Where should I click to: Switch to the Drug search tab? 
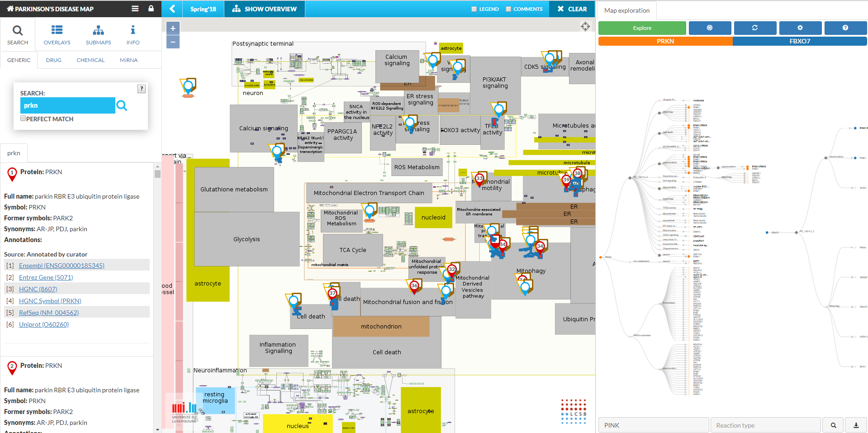pyautogui.click(x=53, y=60)
